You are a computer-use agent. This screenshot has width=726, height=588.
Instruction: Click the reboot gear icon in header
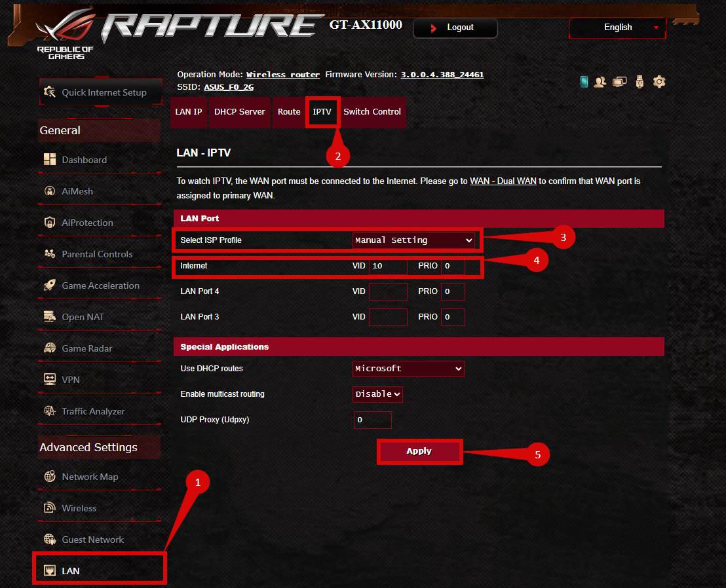click(659, 82)
